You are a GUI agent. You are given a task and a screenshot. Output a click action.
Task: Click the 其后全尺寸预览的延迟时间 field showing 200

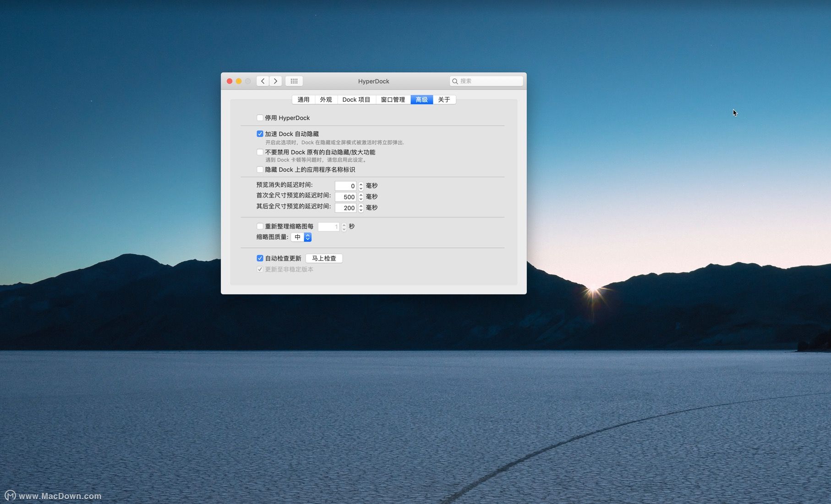[345, 208]
